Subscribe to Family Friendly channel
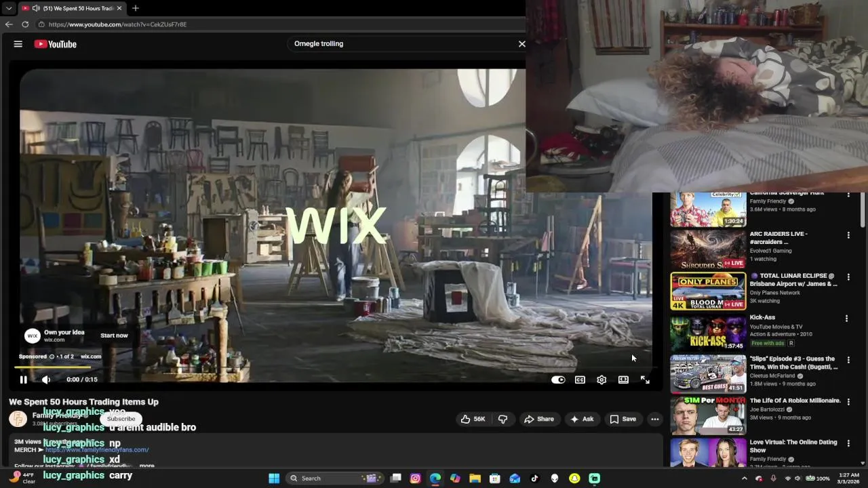 coord(121,419)
